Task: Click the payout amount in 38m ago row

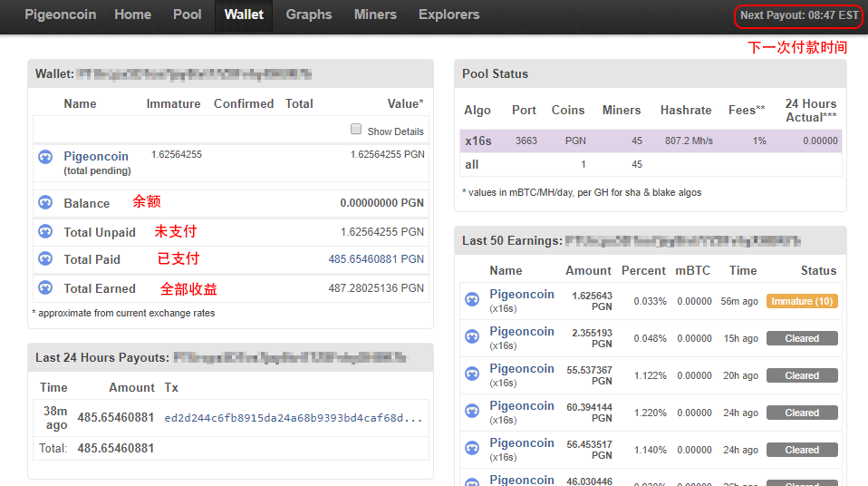Action: [x=116, y=417]
